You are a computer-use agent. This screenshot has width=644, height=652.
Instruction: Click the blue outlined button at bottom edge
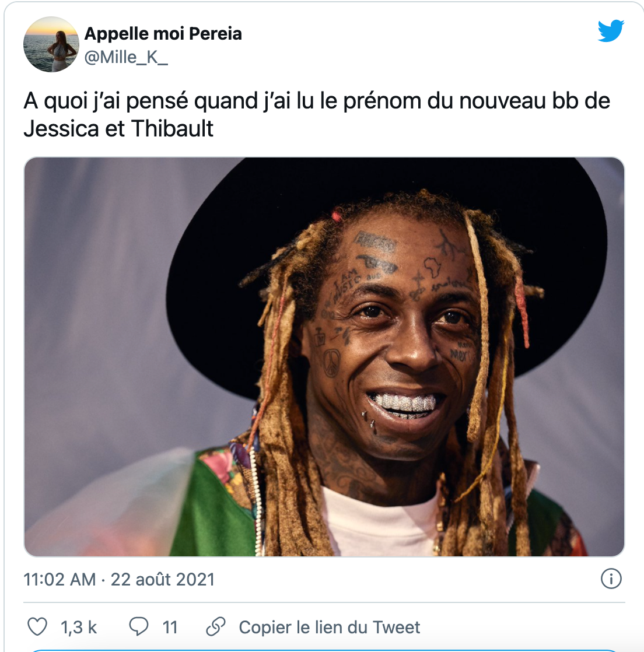pyautogui.click(x=324, y=650)
